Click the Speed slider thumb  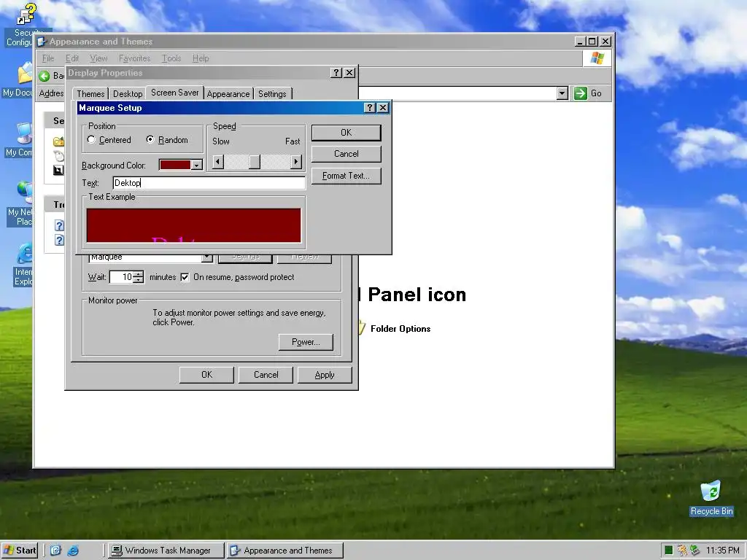(x=255, y=162)
